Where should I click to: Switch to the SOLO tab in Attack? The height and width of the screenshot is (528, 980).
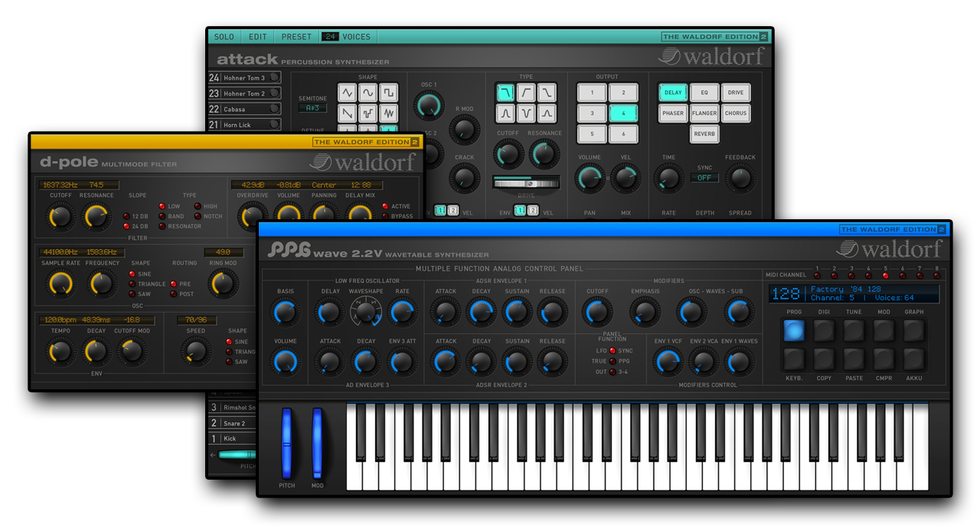pos(224,37)
